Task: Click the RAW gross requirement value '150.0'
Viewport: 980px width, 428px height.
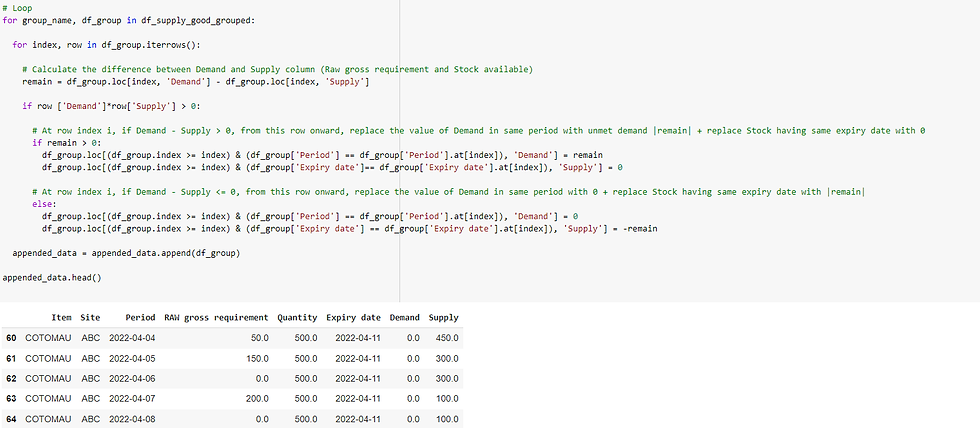Action: tap(257, 359)
